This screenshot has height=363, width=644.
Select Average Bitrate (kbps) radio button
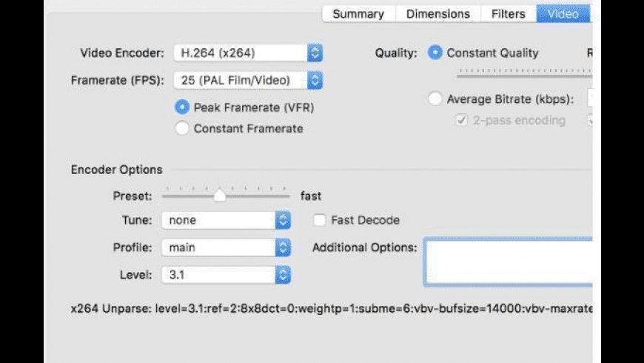435,99
